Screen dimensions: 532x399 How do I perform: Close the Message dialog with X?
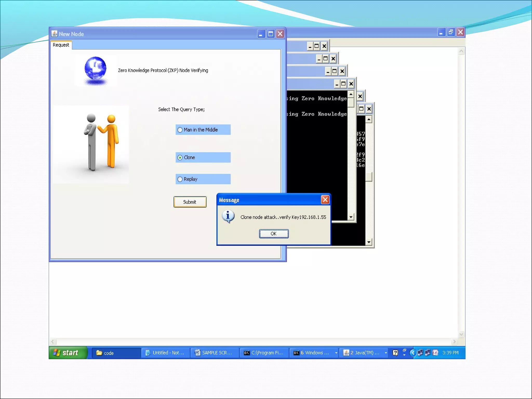pos(325,199)
